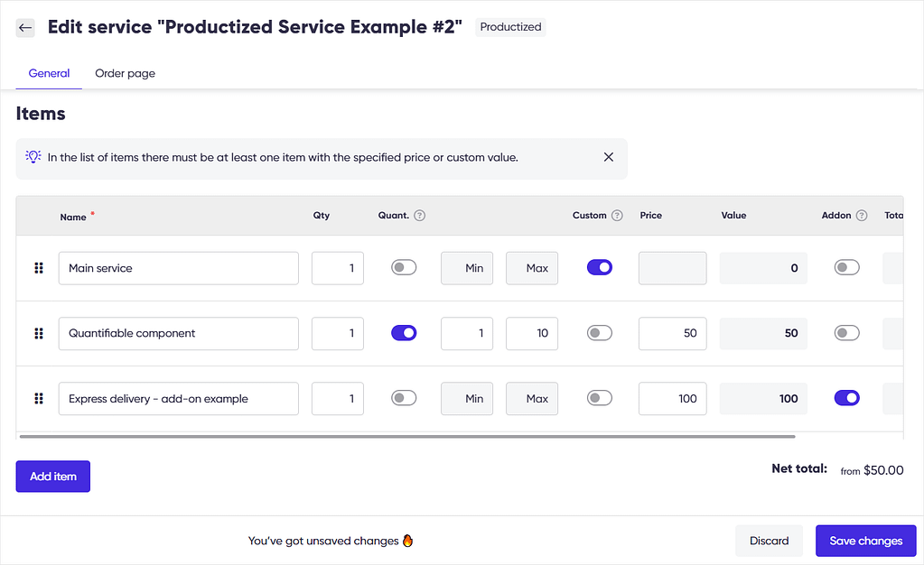Click the Quantifiable component name field

point(179,333)
